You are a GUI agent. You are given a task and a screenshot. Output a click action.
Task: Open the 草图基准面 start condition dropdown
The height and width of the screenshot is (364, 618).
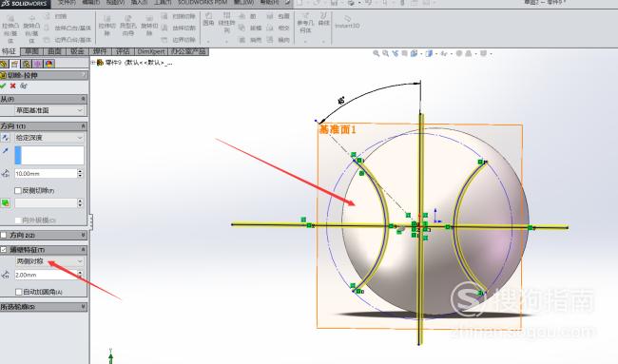pos(49,110)
